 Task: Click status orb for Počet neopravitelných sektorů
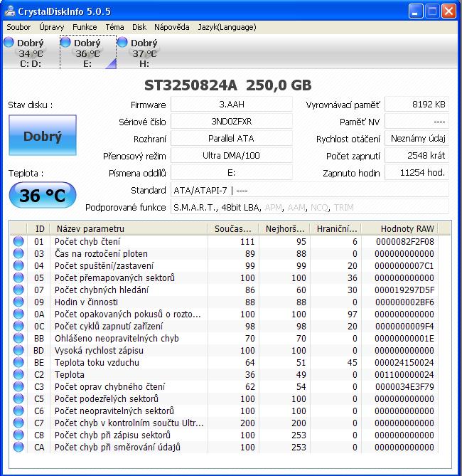tap(18, 411)
